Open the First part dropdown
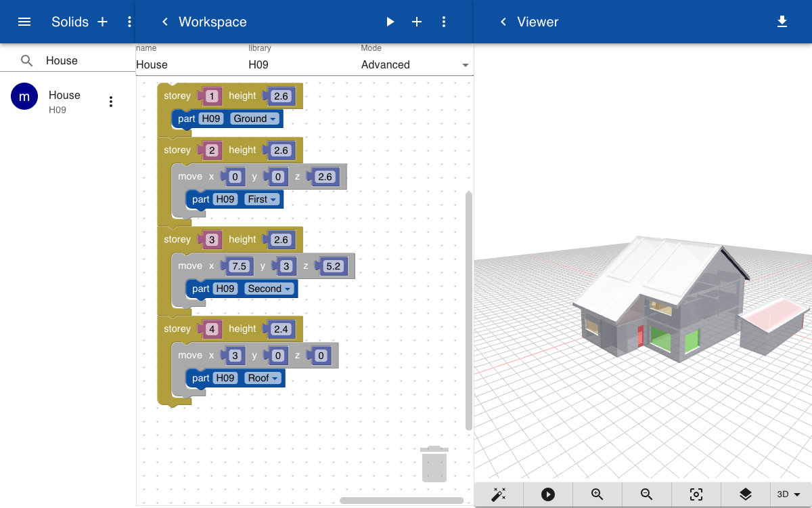 [263, 199]
